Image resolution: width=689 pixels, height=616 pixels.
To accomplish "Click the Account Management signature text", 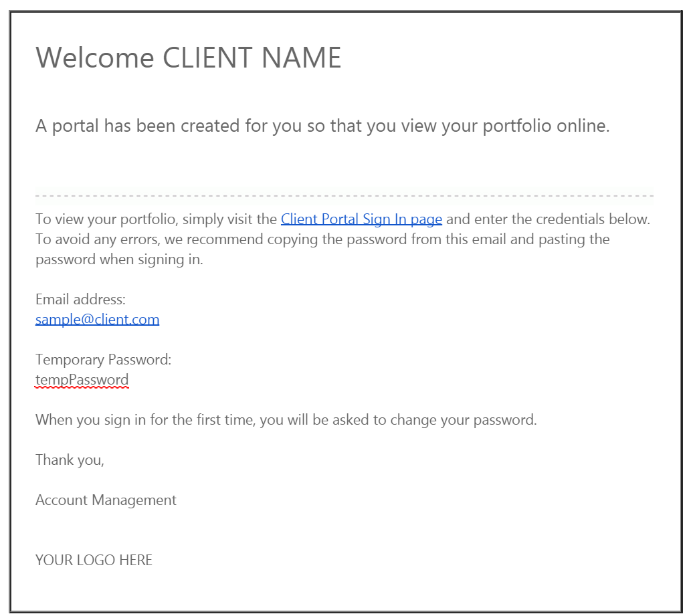I will pos(106,500).
